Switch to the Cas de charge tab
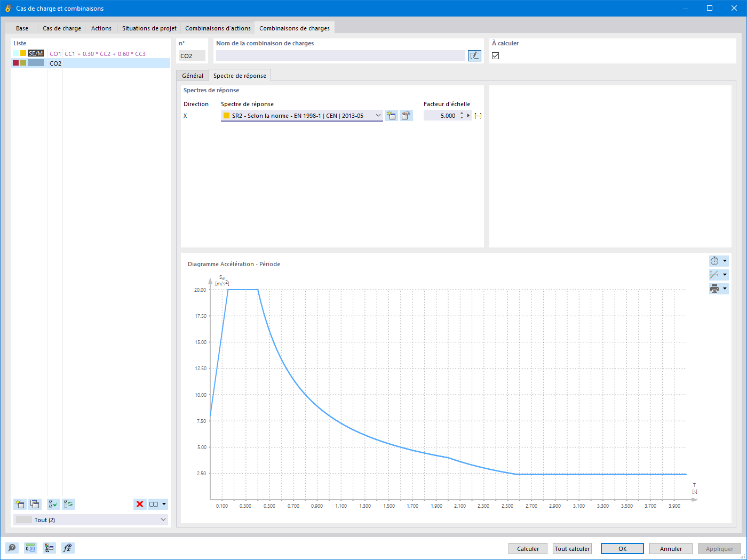This screenshot has height=560, width=747. point(62,28)
